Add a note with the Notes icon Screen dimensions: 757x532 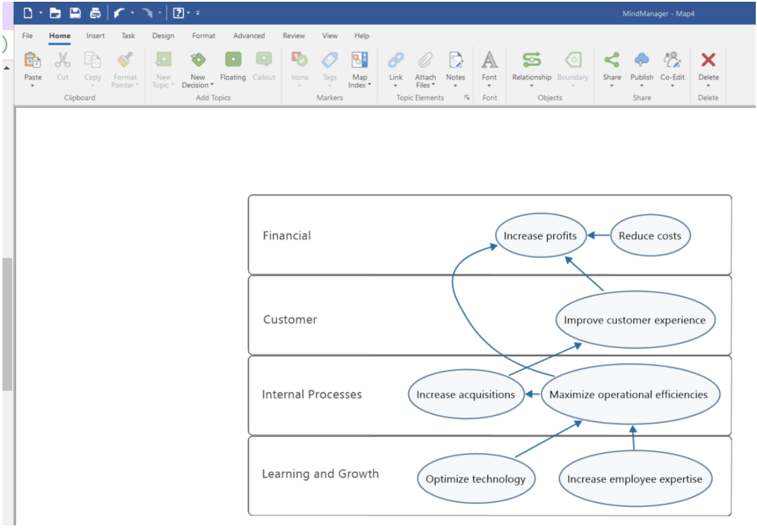click(x=455, y=66)
